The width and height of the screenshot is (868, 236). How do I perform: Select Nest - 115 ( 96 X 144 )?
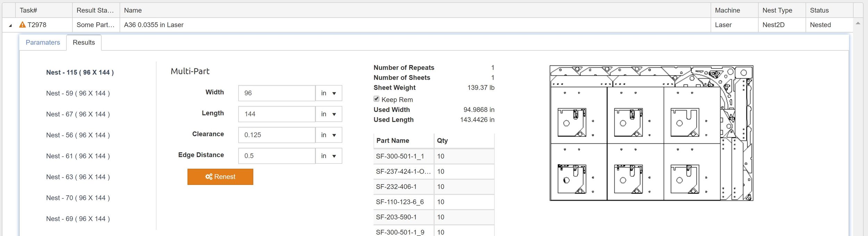click(x=80, y=72)
